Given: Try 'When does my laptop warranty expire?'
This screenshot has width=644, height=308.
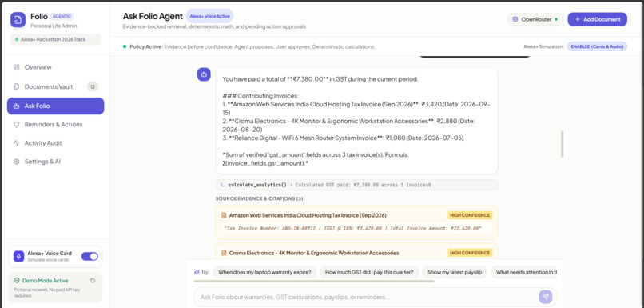Looking at the screenshot, I should coord(264,272).
